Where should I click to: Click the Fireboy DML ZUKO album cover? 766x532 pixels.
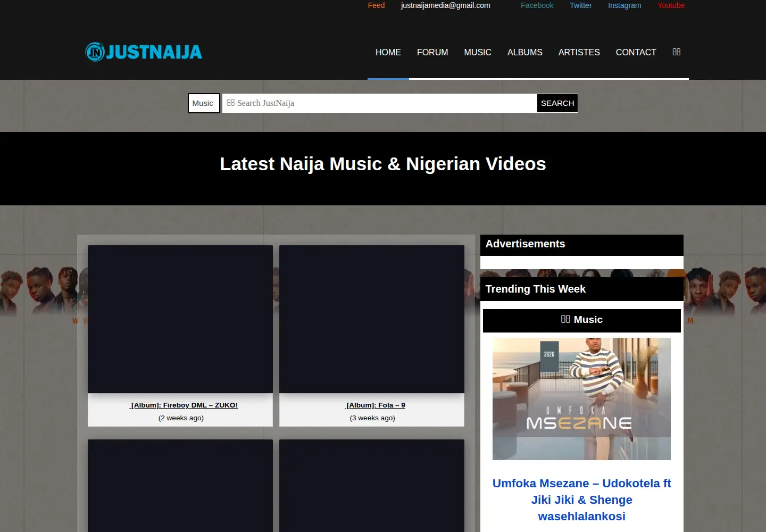click(180, 319)
